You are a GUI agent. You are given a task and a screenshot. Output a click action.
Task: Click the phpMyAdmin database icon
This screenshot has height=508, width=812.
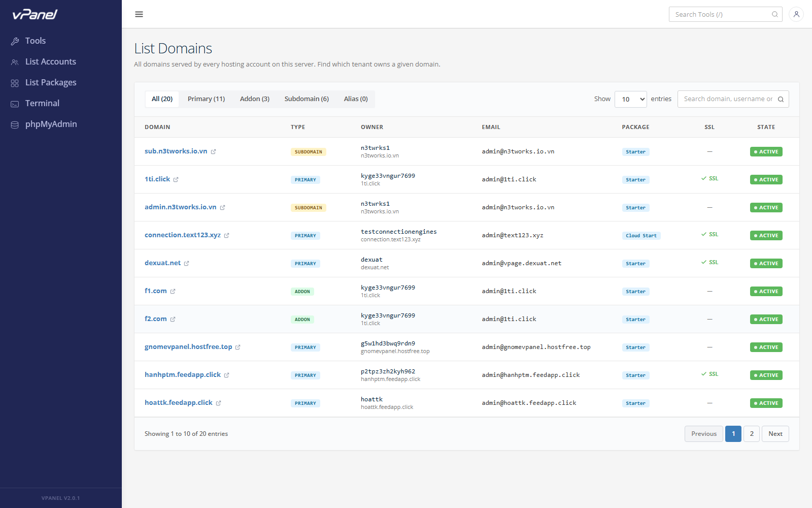coord(15,124)
